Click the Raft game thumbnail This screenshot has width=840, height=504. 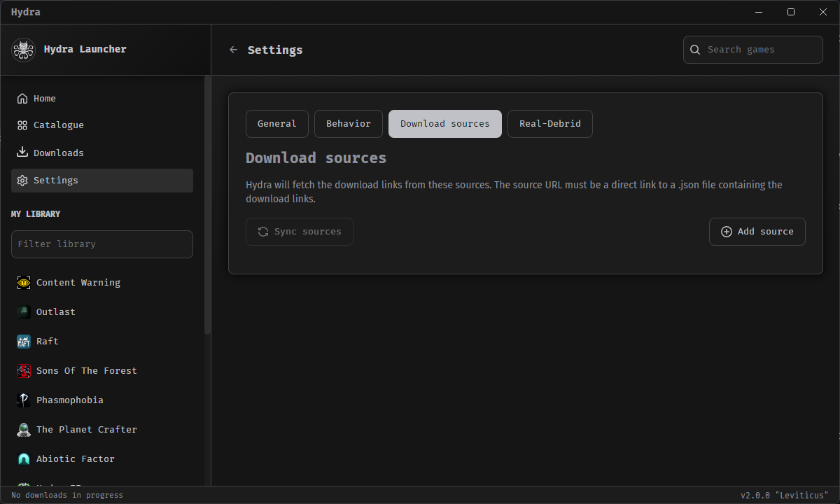pos(23,341)
